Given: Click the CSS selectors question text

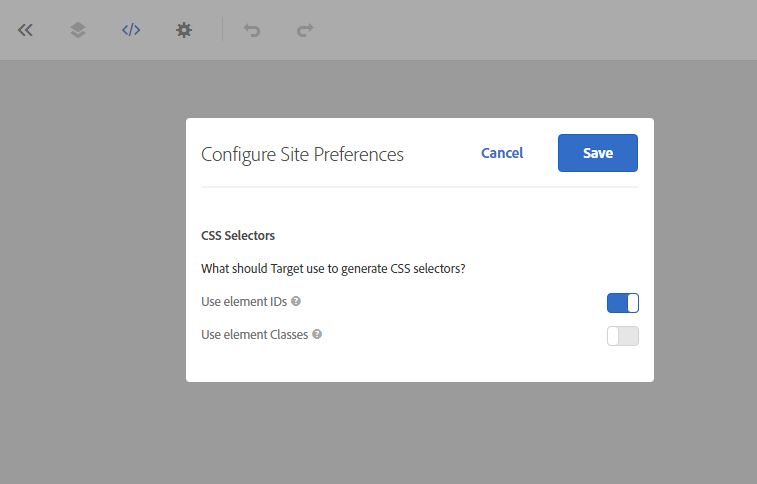Looking at the screenshot, I should click(333, 268).
